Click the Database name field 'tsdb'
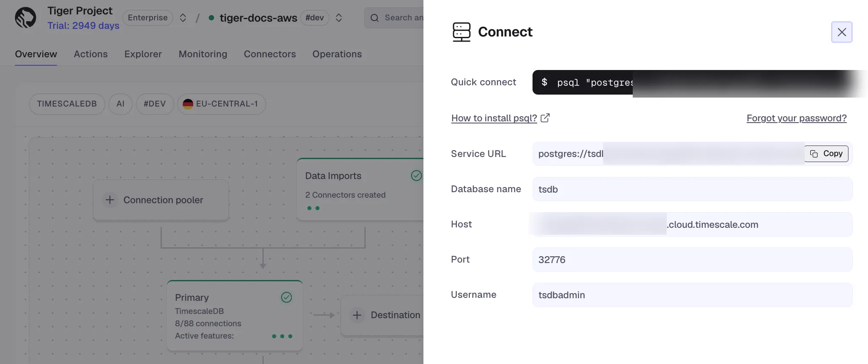This screenshot has height=364, width=868. [x=692, y=189]
